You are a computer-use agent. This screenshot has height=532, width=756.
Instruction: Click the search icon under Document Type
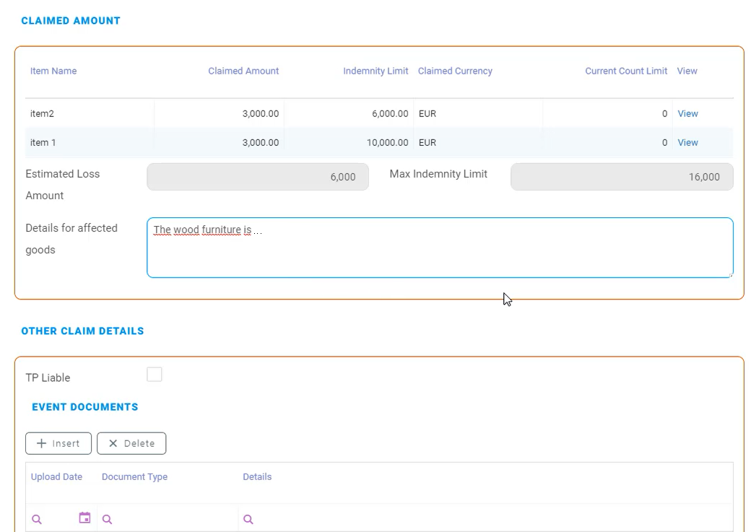(107, 519)
